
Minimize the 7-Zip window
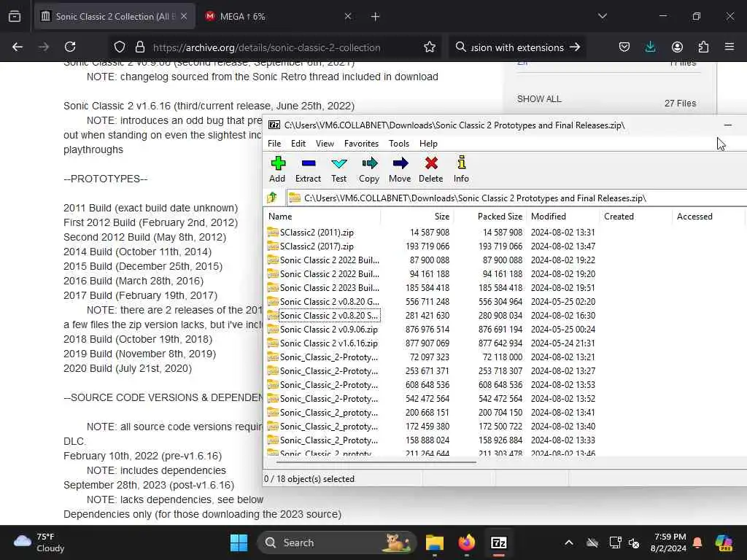click(x=727, y=125)
